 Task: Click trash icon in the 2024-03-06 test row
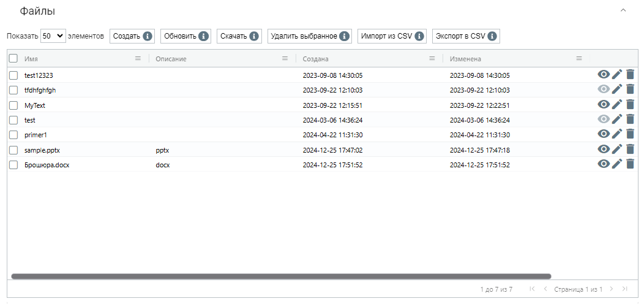630,120
